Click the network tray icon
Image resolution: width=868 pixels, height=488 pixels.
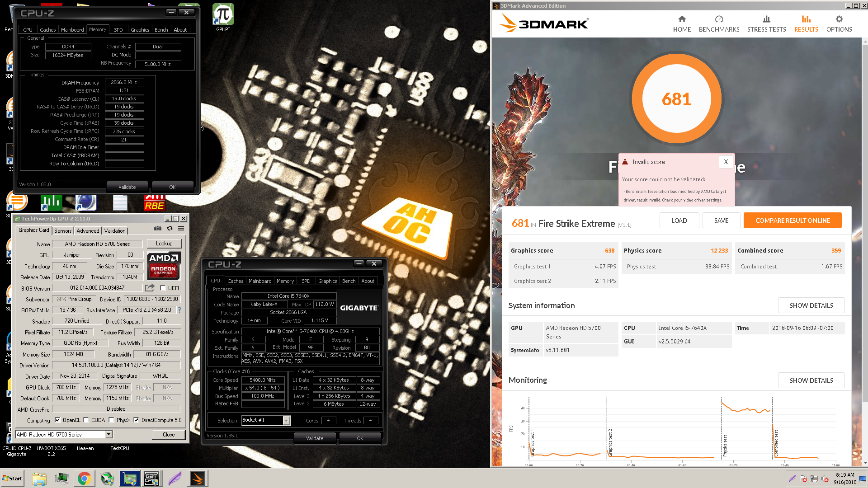coord(814,479)
